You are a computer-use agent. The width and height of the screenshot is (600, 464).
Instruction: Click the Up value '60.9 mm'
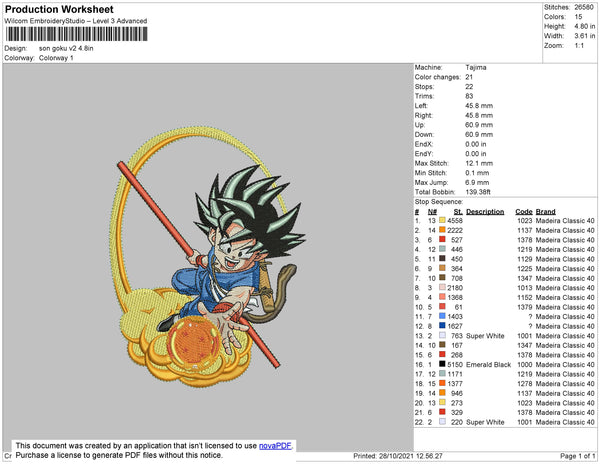click(479, 125)
